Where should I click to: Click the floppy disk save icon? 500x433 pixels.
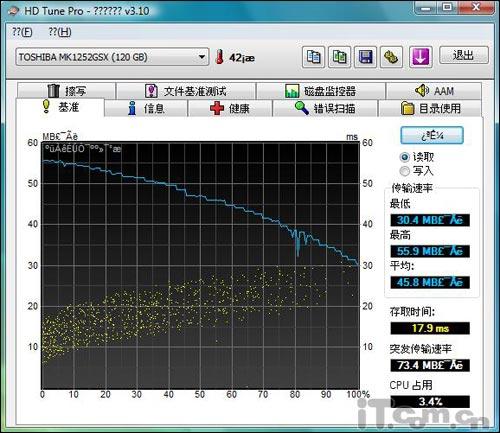point(365,57)
